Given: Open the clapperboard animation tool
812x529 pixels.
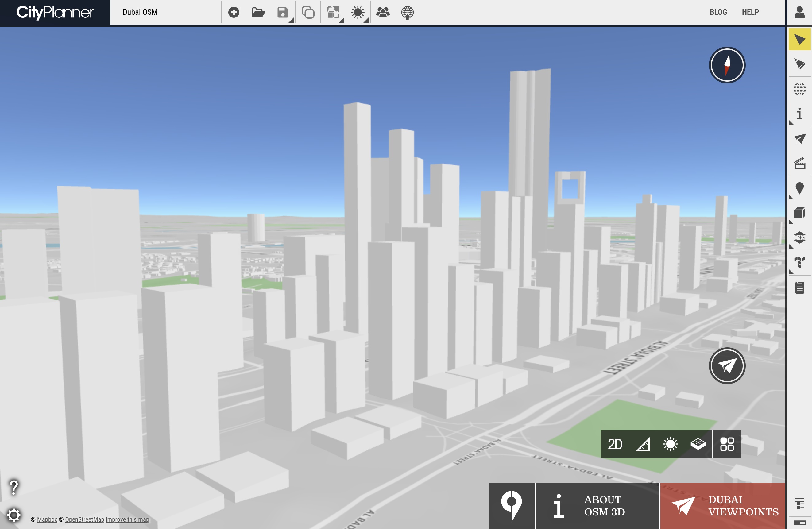Looking at the screenshot, I should point(799,163).
